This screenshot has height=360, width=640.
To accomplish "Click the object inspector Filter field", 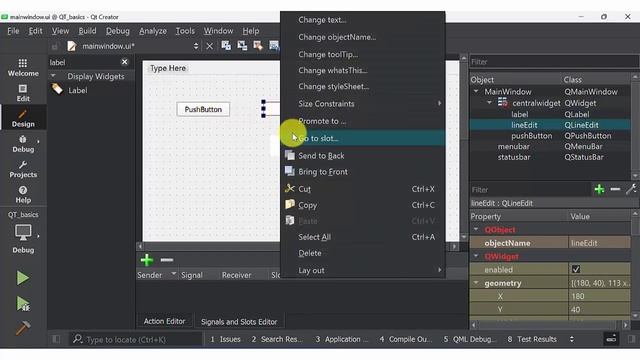I will tap(554, 62).
